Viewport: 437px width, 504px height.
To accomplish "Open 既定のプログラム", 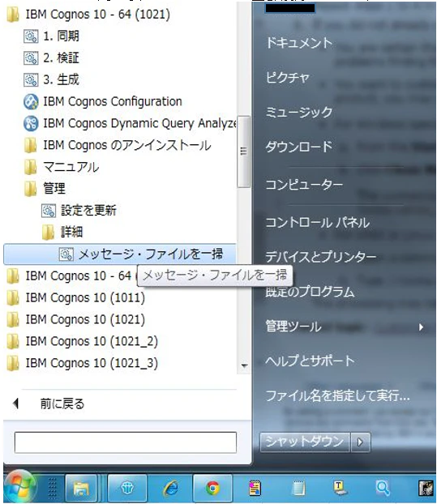I will coord(310,292).
